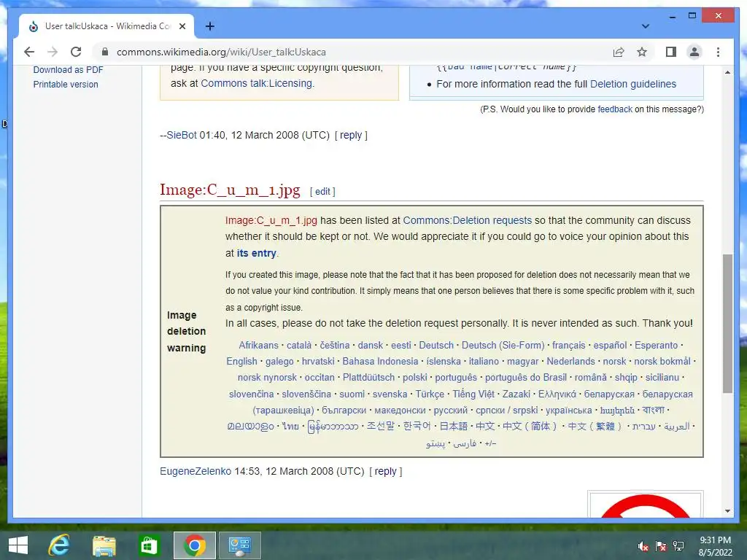Choose français language link
The image size is (747, 560).
(569, 345)
